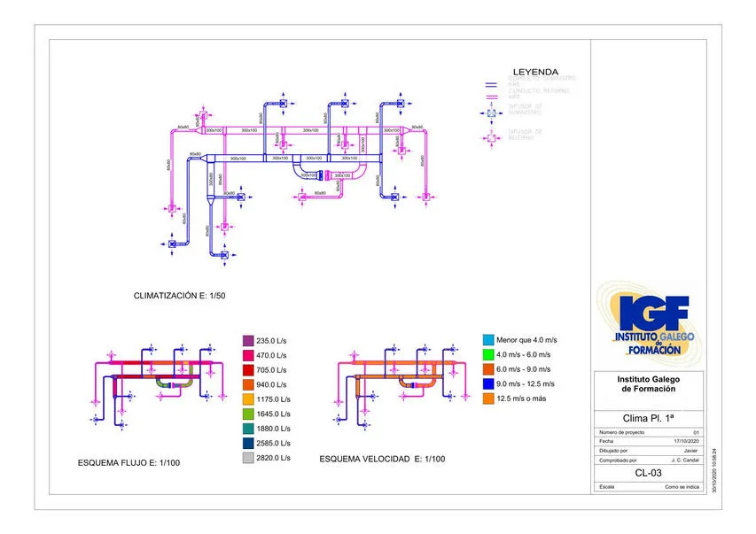Viewport: 756px width, 534px height.
Task: Click the 'Fecha' label
Action: (606, 441)
